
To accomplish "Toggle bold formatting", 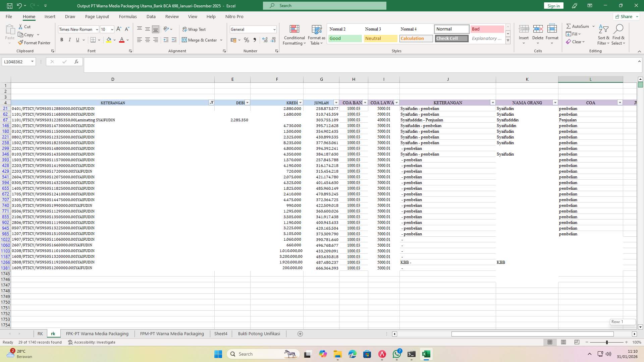I will click(x=62, y=40).
